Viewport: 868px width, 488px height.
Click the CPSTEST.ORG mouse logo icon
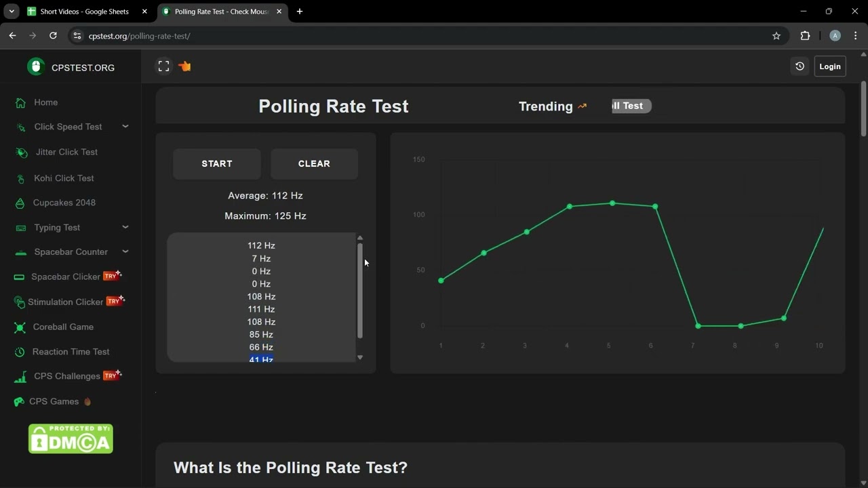coord(36,66)
